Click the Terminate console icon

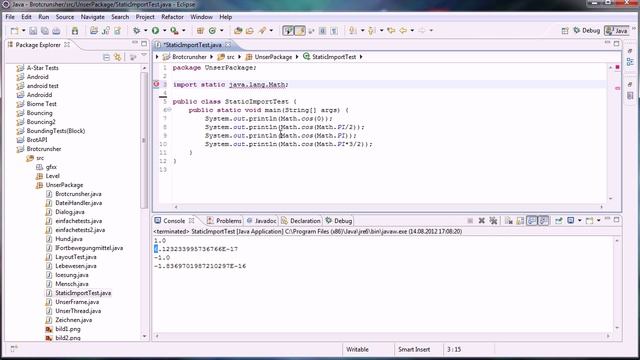(470, 221)
